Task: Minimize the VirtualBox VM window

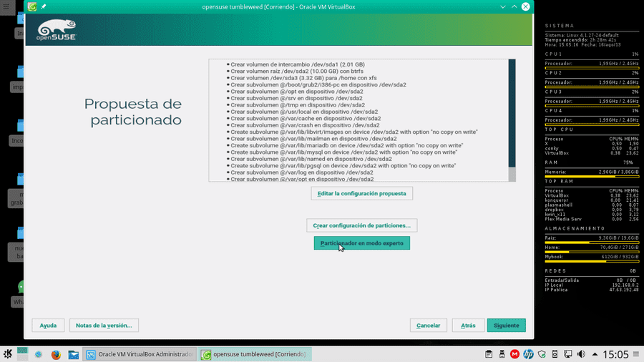Action: pyautogui.click(x=503, y=6)
